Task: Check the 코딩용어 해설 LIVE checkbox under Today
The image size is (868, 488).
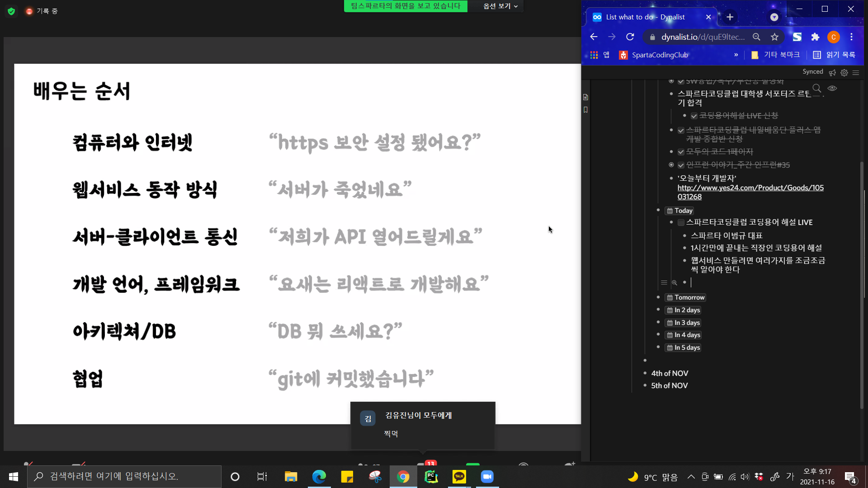Action: point(681,222)
